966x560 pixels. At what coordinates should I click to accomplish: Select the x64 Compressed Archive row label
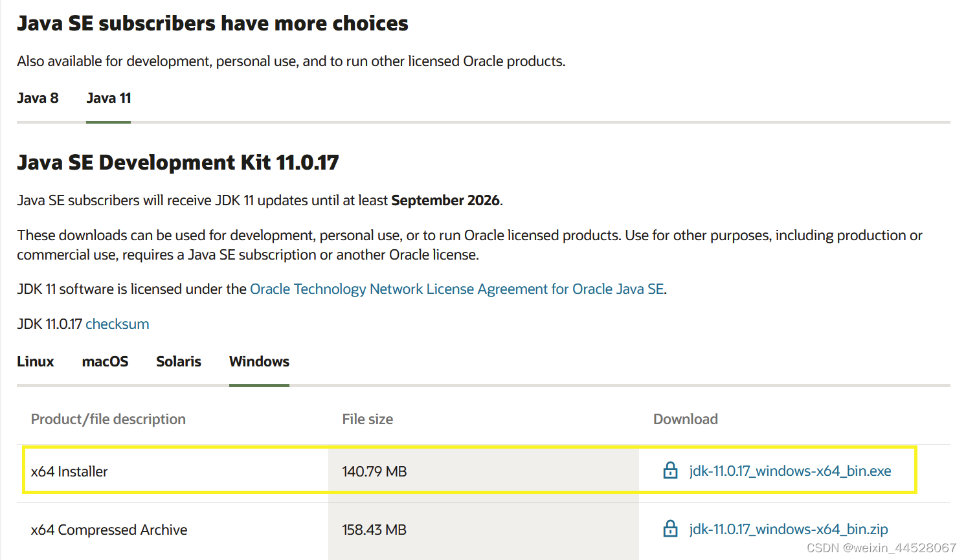(x=109, y=530)
